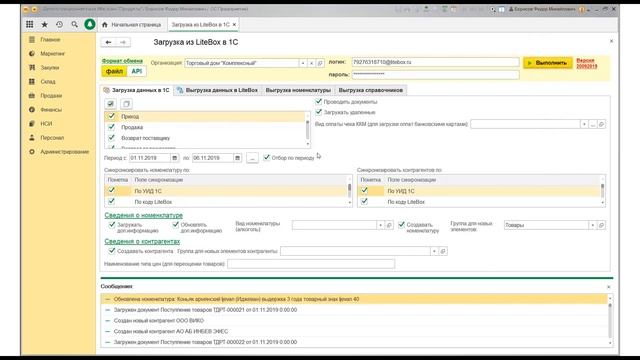The width and height of the screenshot is (640, 360).
Task: Open record icon for Вид оплаты чека ККМ
Action: click(602, 124)
